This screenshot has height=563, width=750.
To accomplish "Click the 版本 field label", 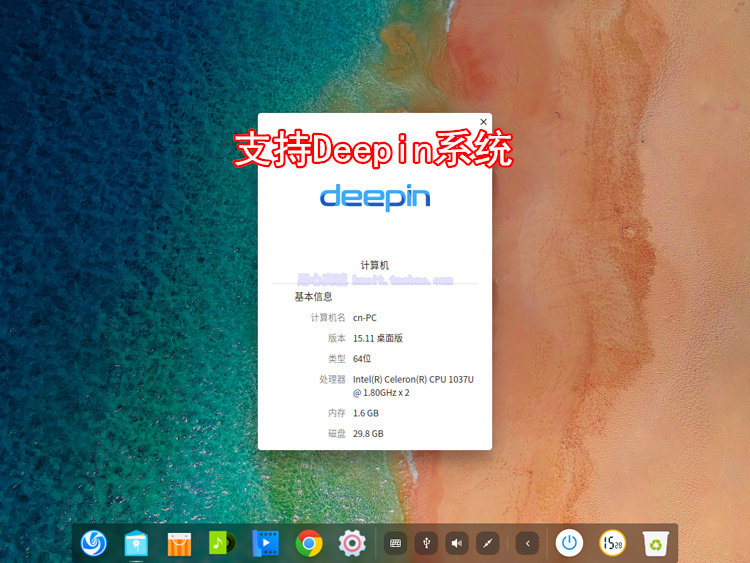I will pyautogui.click(x=337, y=338).
